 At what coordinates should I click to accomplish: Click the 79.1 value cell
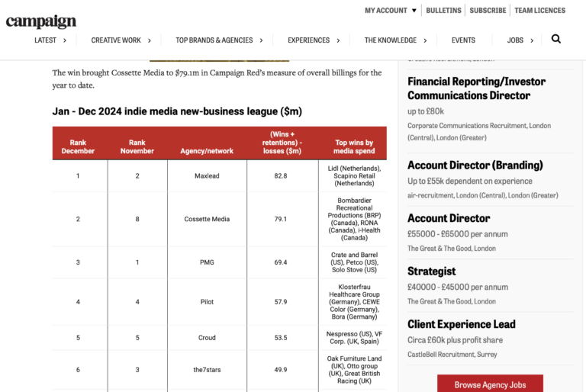[281, 219]
